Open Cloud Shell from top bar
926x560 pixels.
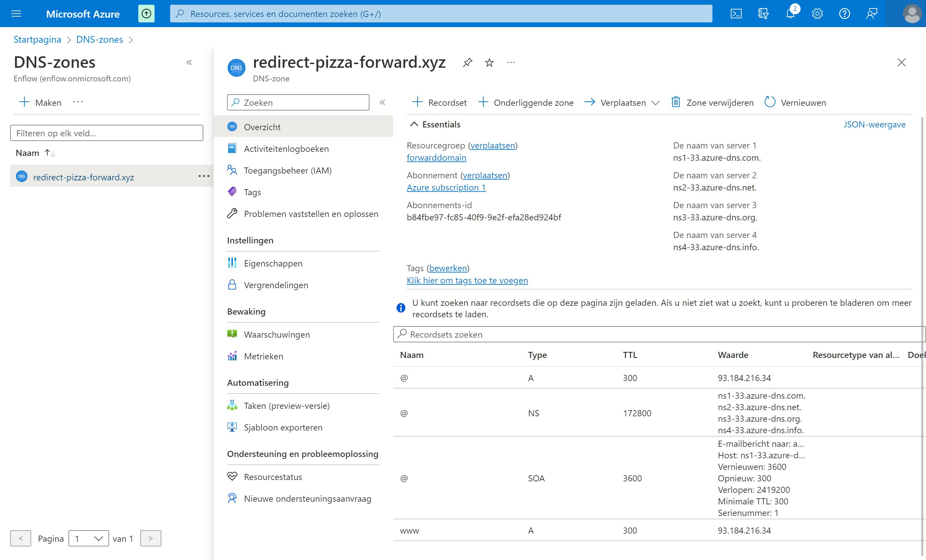pyautogui.click(x=736, y=14)
